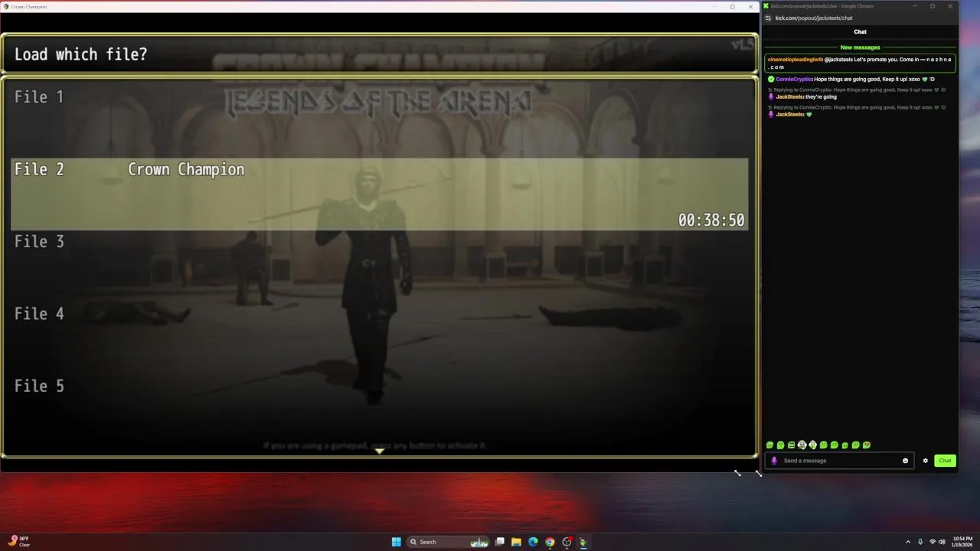Open File Explorer from the taskbar
Screen dimensions: 980x551
point(516,542)
